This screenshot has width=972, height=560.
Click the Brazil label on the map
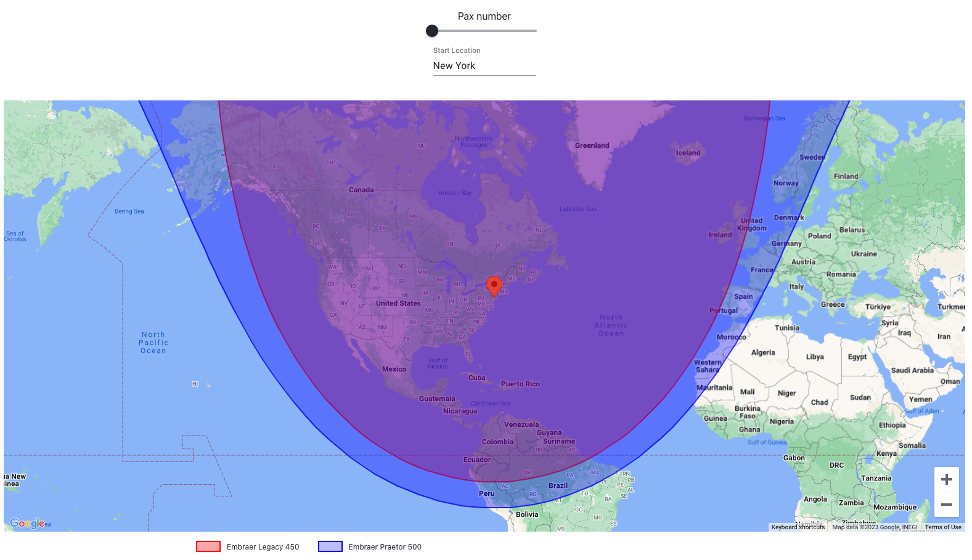pyautogui.click(x=558, y=486)
